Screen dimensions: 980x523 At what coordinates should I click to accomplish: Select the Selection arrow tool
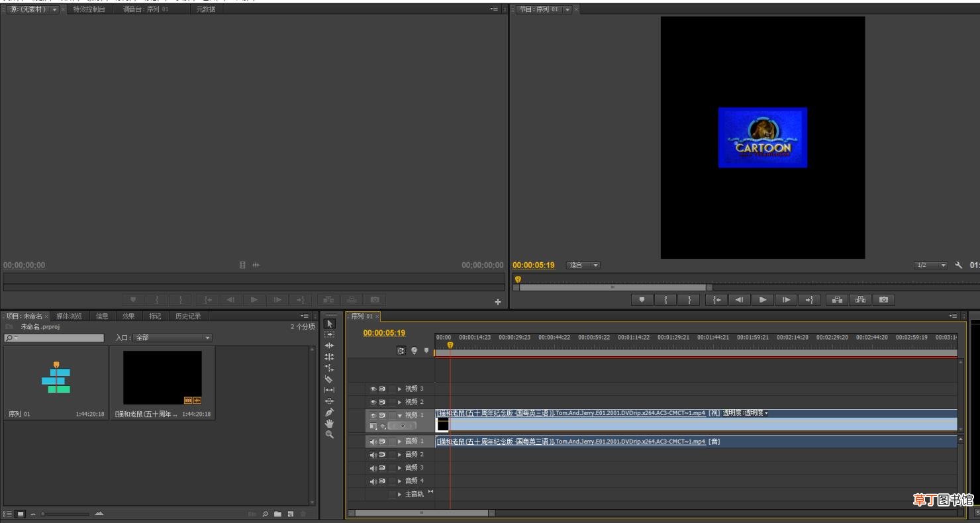point(330,324)
